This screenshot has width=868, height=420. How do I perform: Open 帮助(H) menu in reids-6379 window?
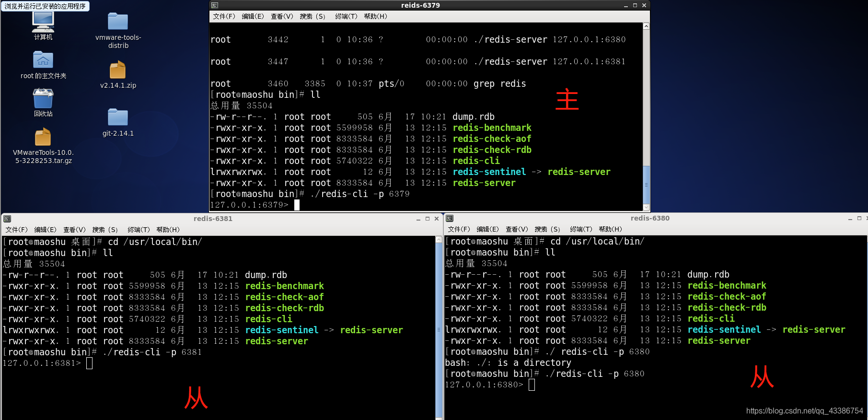coord(375,16)
